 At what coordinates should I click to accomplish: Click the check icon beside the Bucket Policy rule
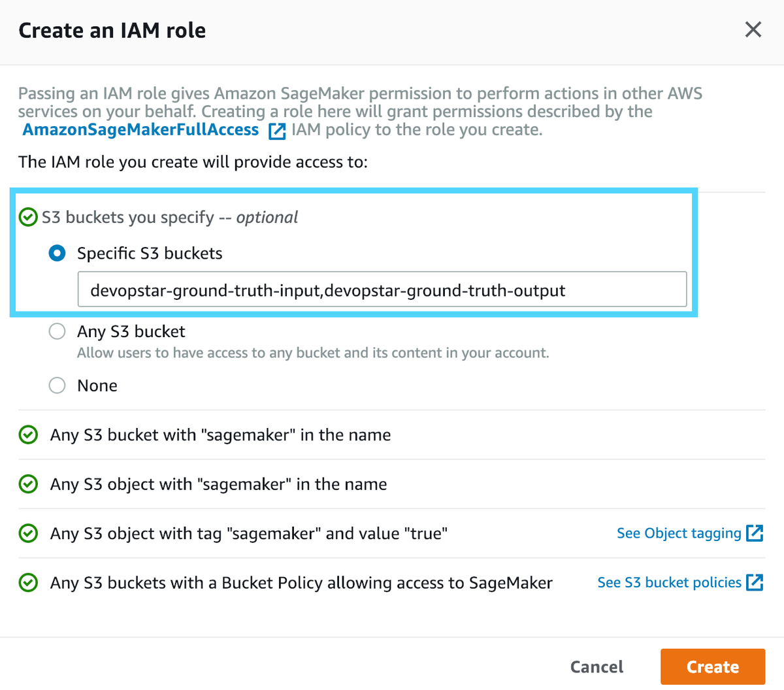click(x=28, y=583)
